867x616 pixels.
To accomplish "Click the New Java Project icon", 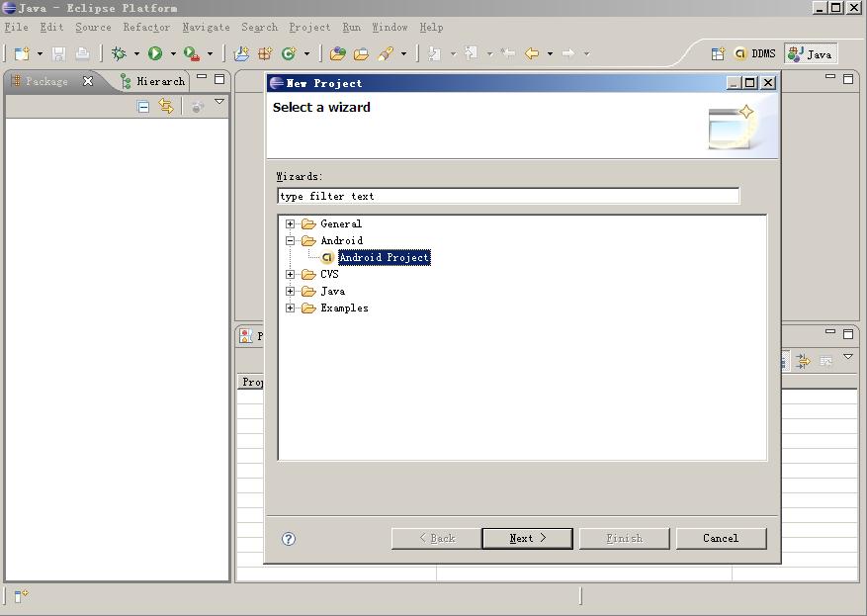I will (x=241, y=53).
